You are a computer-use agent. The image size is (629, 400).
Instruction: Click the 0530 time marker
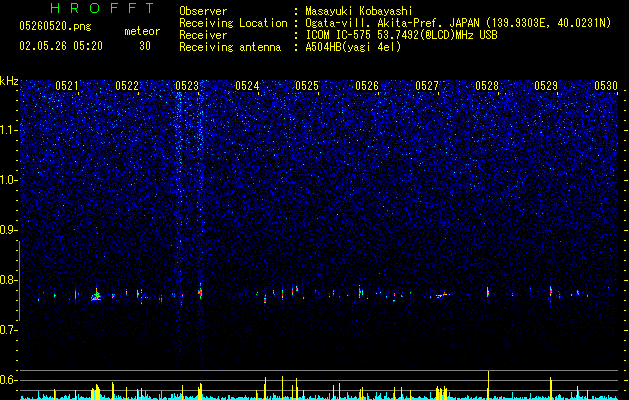(606, 85)
